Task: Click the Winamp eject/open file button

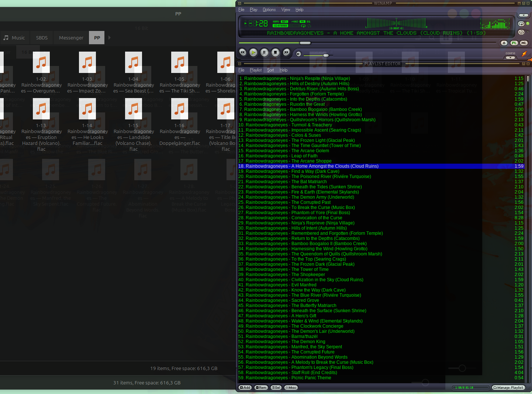Action: [504, 43]
